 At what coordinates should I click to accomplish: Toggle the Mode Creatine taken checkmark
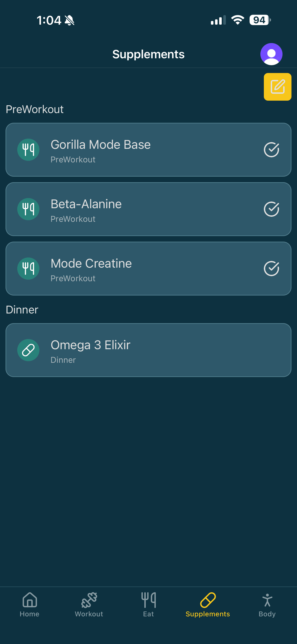(271, 269)
